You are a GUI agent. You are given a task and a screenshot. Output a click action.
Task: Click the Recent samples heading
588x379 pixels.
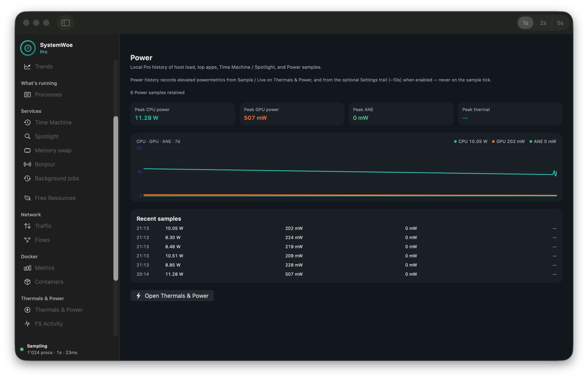coord(159,219)
